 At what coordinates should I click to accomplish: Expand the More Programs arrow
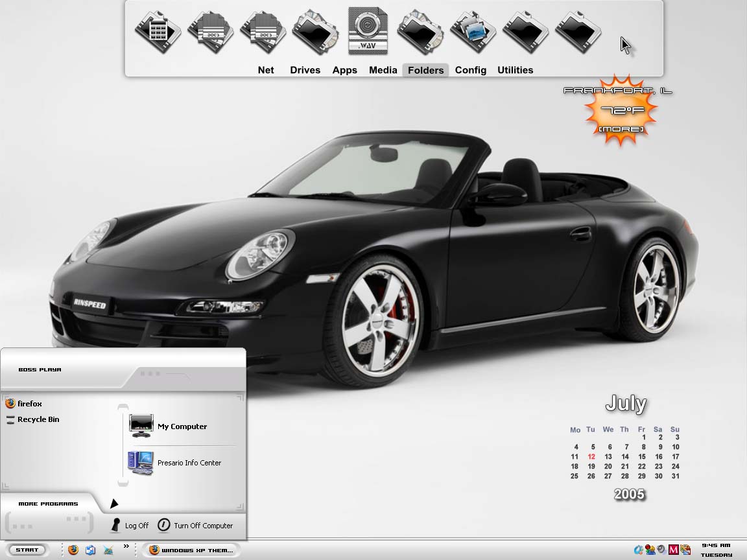(114, 504)
